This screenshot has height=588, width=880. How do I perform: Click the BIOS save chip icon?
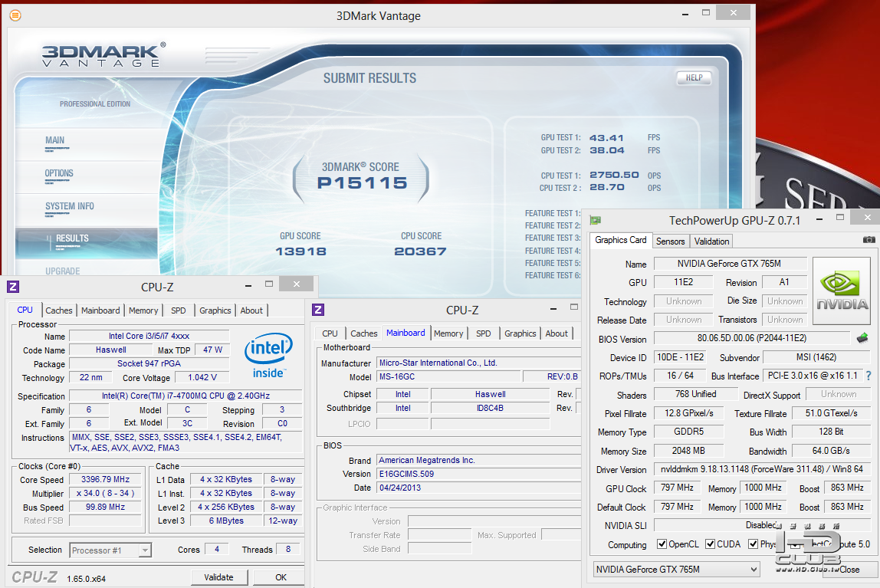(862, 338)
